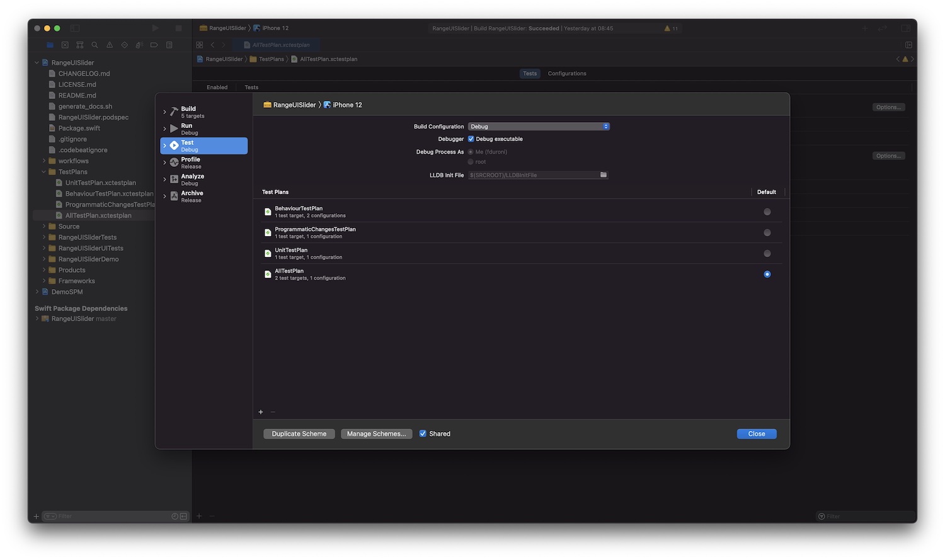Expand the Build scheme action

tap(165, 112)
